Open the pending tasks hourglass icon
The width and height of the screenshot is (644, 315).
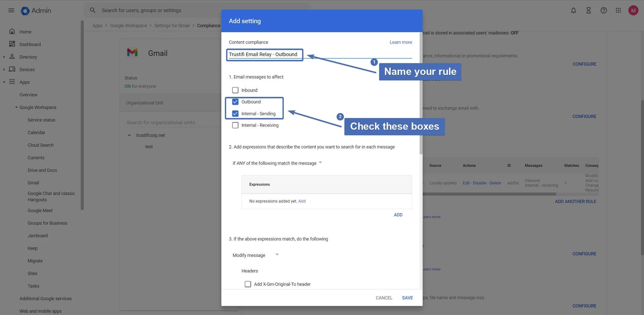589,10
